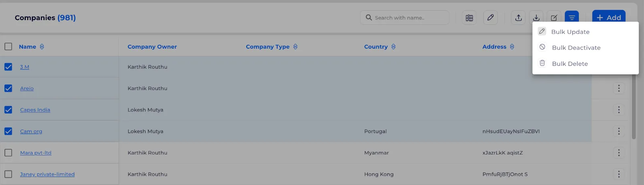Click the Company Owner column header
The width and height of the screenshot is (644, 185).
pos(152,47)
